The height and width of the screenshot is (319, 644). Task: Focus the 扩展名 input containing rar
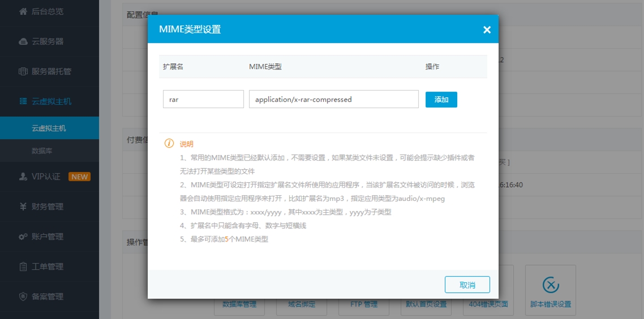[203, 100]
